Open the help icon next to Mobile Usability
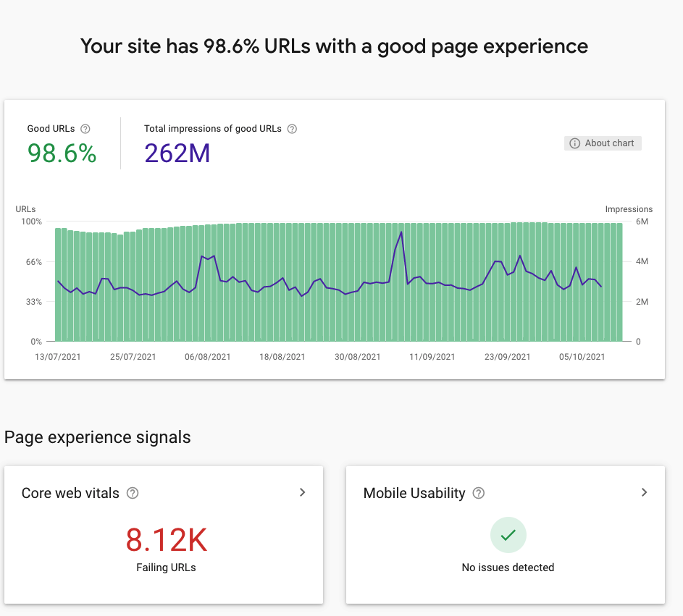This screenshot has width=683, height=616. tap(479, 493)
